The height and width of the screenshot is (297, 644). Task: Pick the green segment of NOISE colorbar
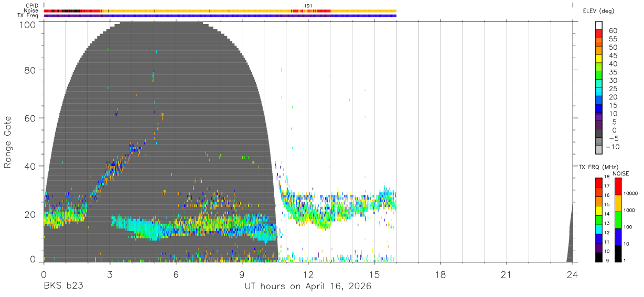(x=618, y=220)
